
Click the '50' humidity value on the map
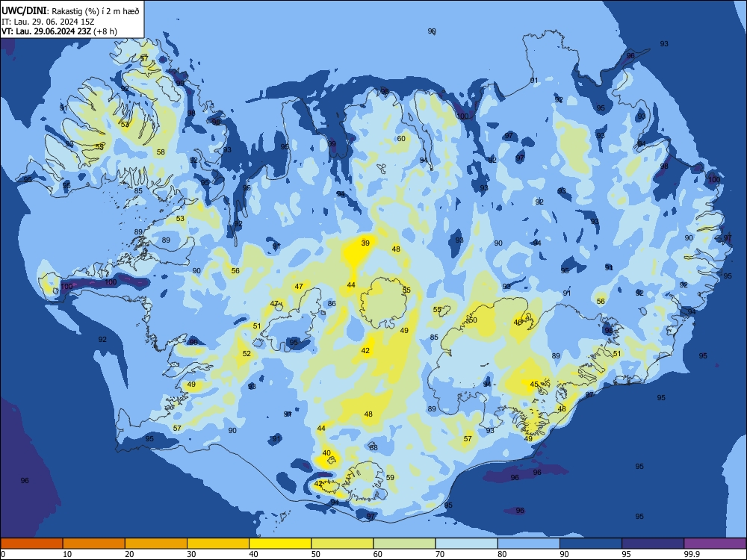[473, 320]
